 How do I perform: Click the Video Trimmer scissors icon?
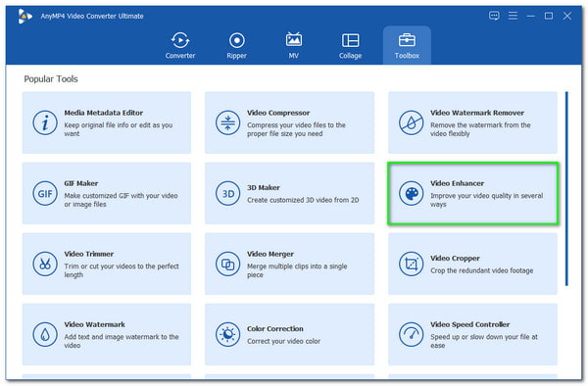pos(45,264)
